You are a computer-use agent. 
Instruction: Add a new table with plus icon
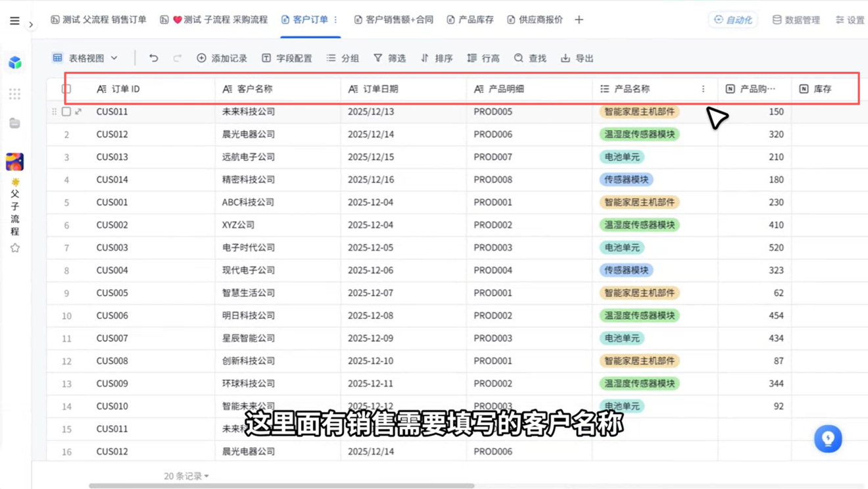[x=579, y=20]
